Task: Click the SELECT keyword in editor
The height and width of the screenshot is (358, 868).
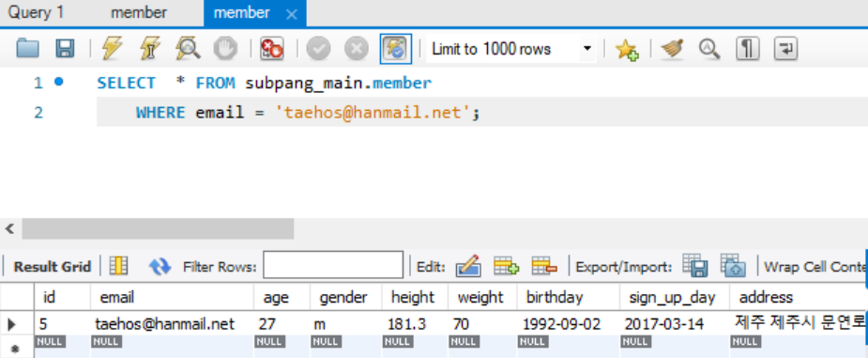Action: click(127, 83)
